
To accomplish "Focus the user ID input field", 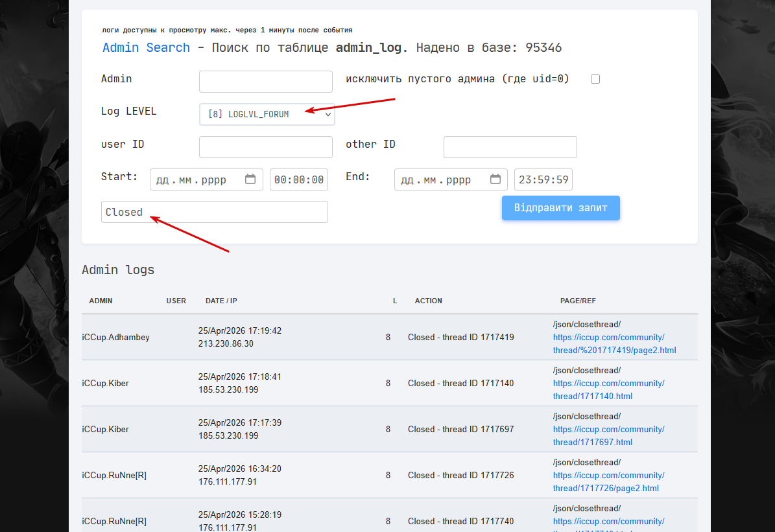I will (x=265, y=147).
